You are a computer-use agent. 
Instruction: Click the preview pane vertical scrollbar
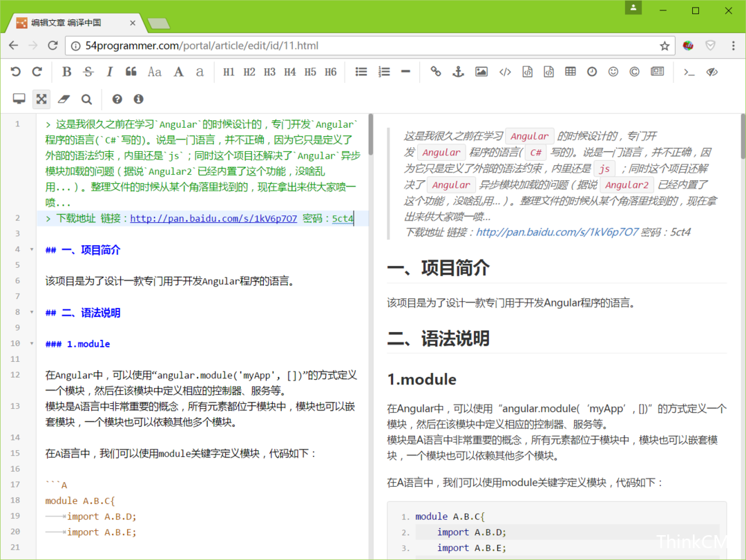pos(743,136)
